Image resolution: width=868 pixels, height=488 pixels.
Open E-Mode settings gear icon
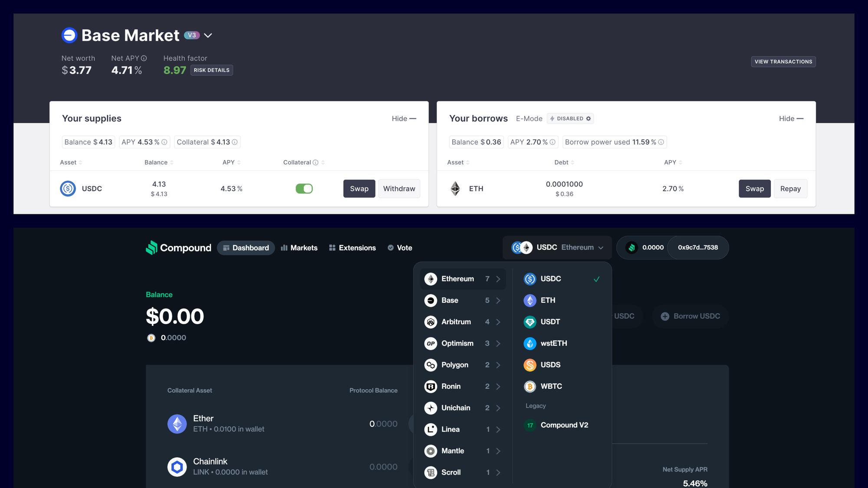pyautogui.click(x=589, y=118)
